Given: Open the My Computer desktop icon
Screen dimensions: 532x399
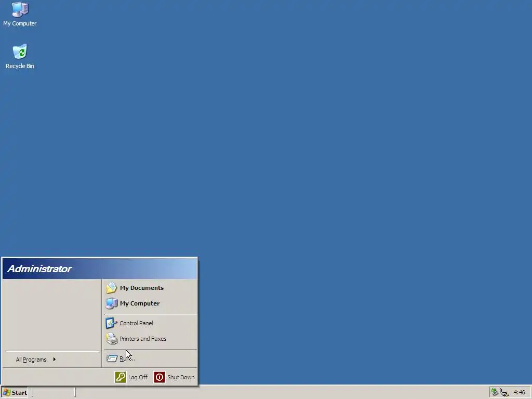Looking at the screenshot, I should 20,14.
